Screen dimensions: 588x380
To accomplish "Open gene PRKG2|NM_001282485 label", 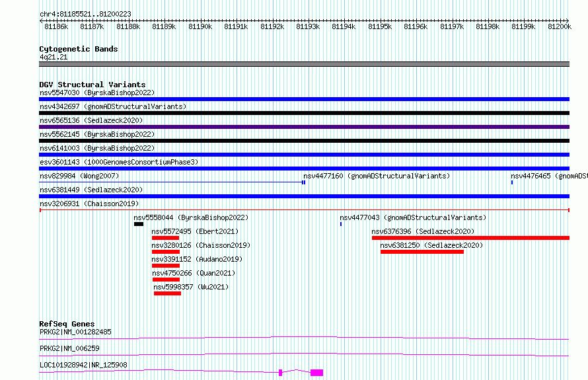I will coord(75,332).
